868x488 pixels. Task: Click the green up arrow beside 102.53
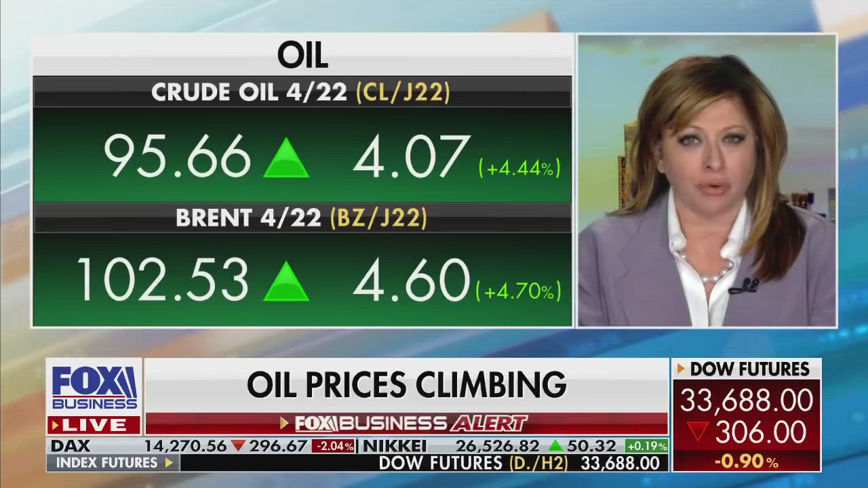(286, 281)
